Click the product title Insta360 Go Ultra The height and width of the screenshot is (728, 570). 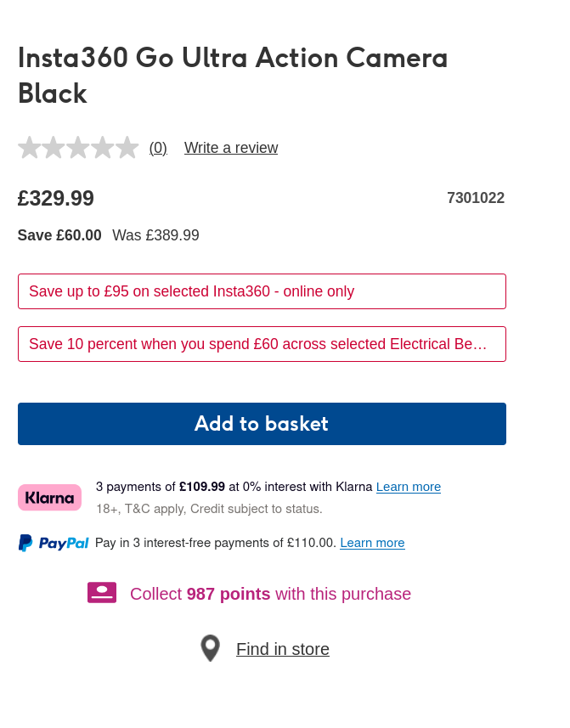pyautogui.click(x=232, y=75)
